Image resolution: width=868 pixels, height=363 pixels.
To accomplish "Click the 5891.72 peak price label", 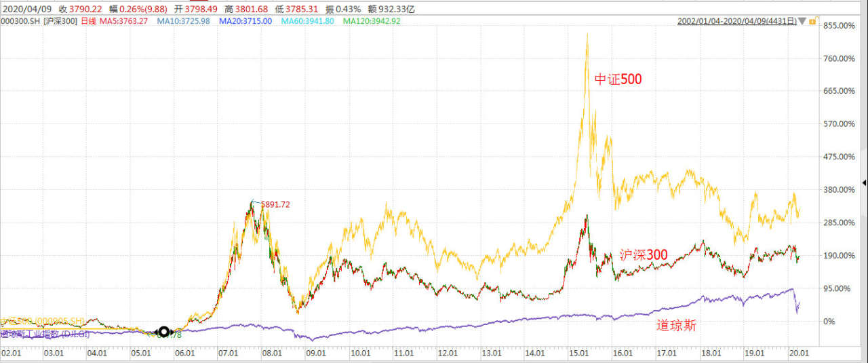I will (x=275, y=204).
